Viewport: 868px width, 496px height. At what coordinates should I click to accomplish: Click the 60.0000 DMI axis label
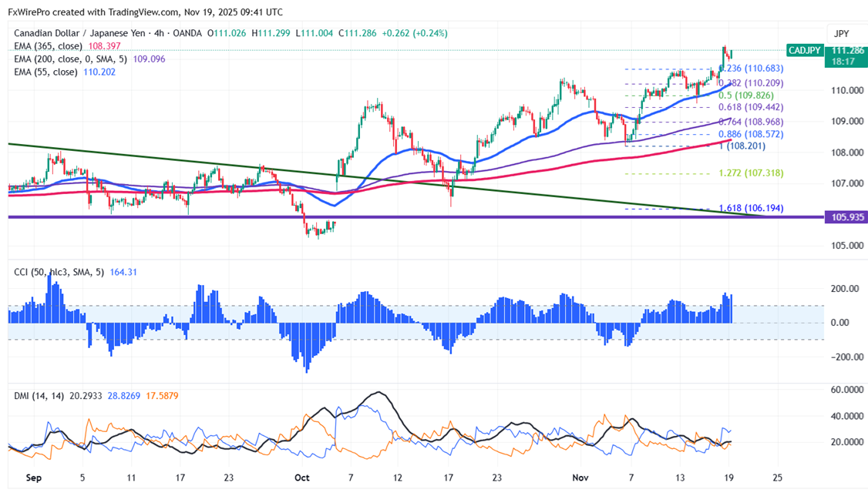[847, 390]
